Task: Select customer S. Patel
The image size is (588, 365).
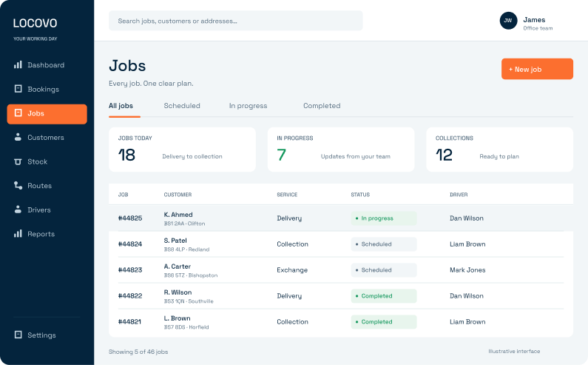Action: point(175,241)
